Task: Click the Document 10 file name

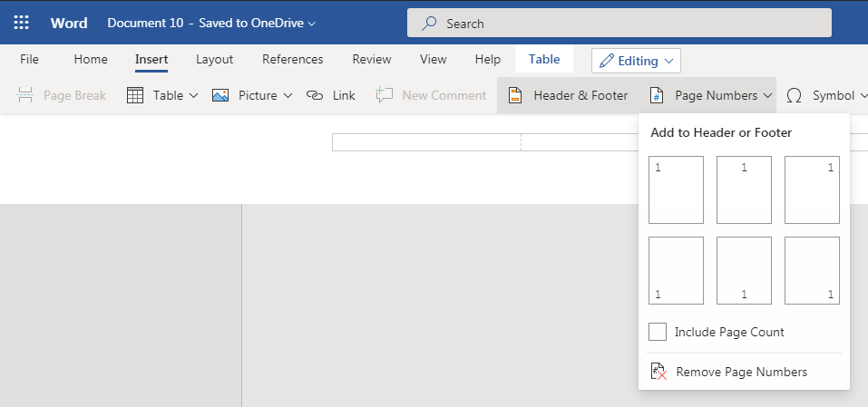Action: 146,24
